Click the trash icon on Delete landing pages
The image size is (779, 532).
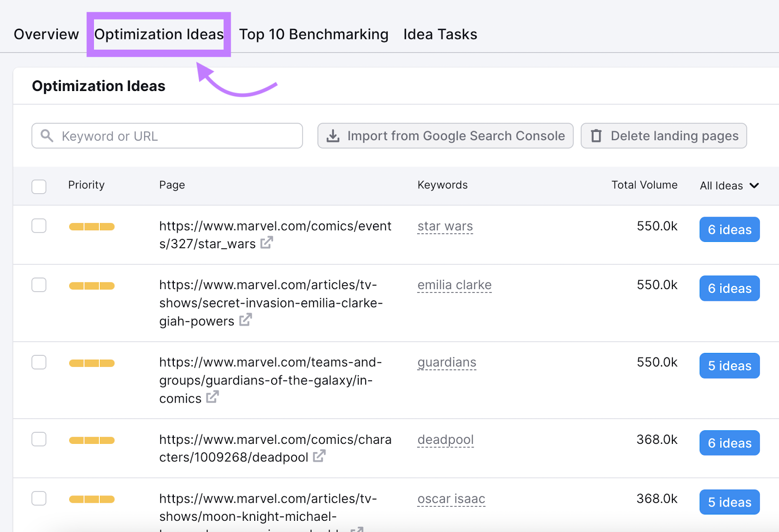(x=596, y=136)
